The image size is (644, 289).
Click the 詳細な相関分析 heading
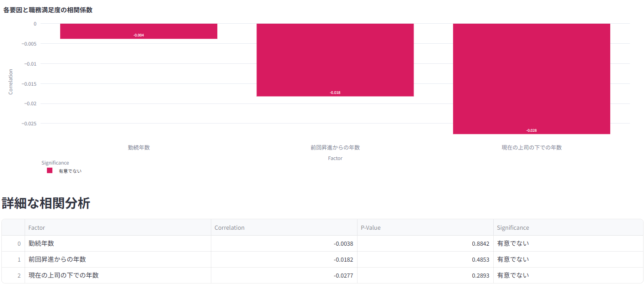click(x=46, y=203)
